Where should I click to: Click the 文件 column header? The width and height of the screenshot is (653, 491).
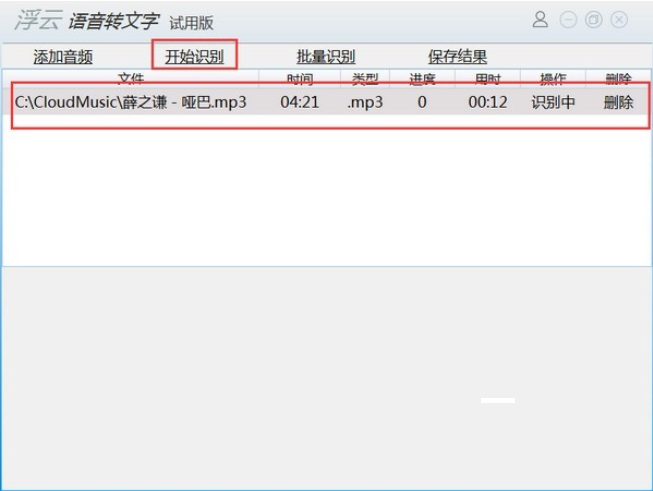[x=131, y=78]
